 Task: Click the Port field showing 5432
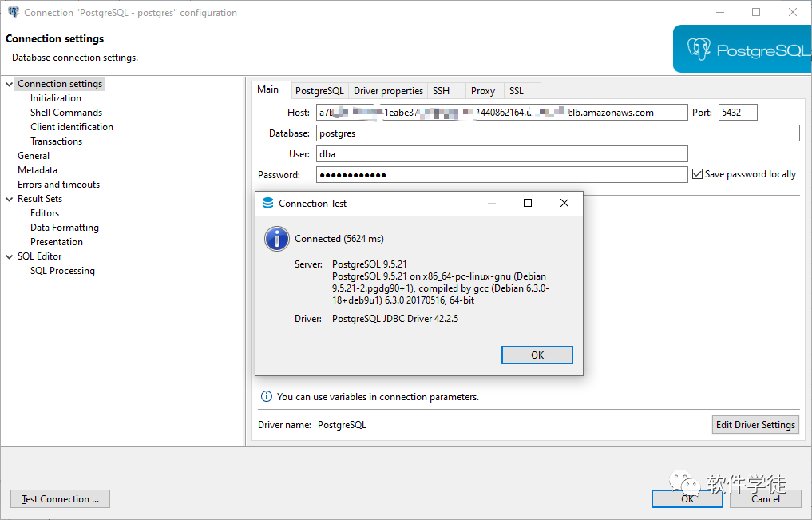click(x=738, y=113)
